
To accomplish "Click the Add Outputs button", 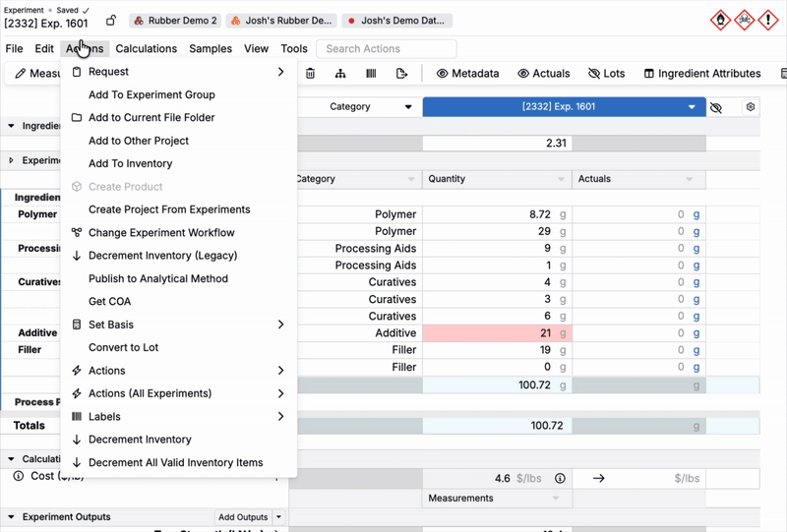I will pyautogui.click(x=242, y=517).
